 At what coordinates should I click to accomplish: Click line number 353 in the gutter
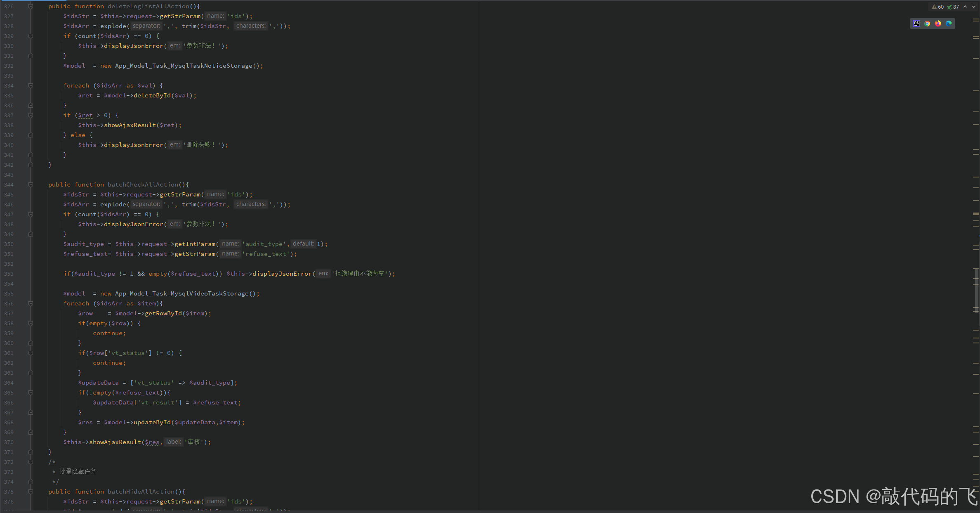pyautogui.click(x=9, y=274)
